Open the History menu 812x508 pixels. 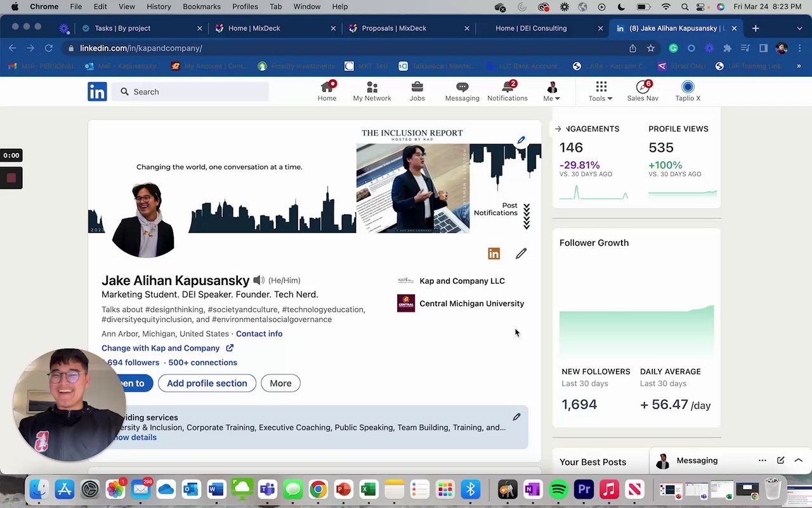tap(159, 7)
